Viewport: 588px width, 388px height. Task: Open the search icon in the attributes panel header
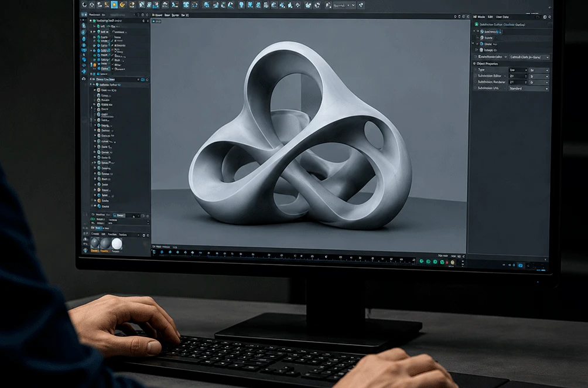[x=550, y=17]
